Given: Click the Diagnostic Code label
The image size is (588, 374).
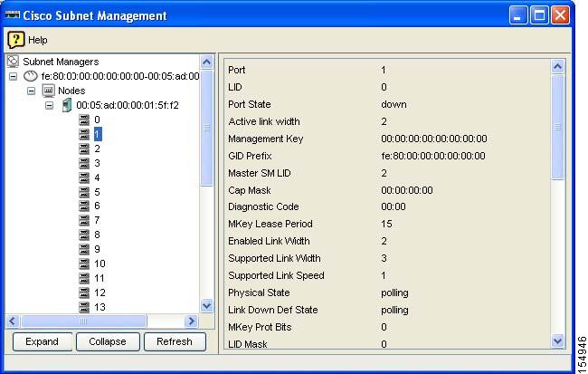Looking at the screenshot, I should coord(263,206).
